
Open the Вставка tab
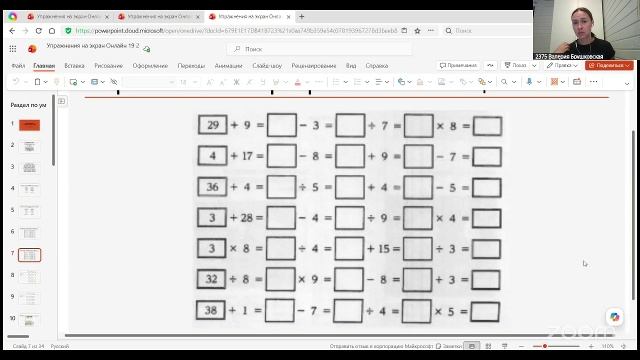coord(74,66)
